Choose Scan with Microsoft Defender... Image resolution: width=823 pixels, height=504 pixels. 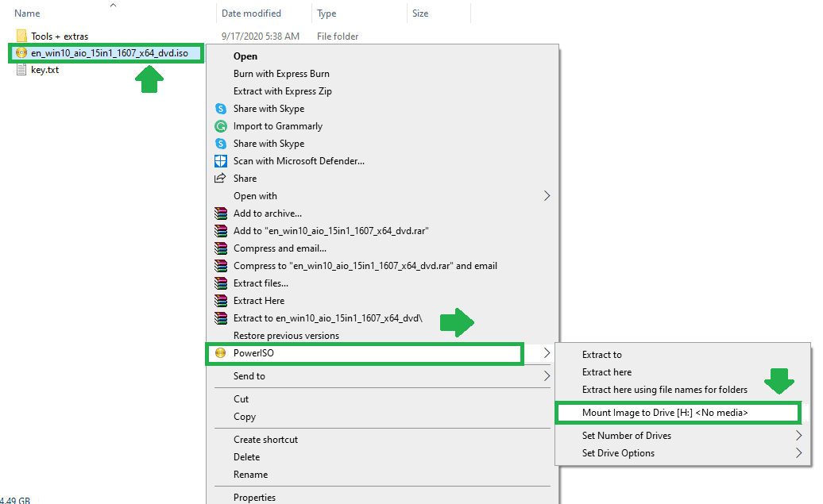tap(299, 161)
